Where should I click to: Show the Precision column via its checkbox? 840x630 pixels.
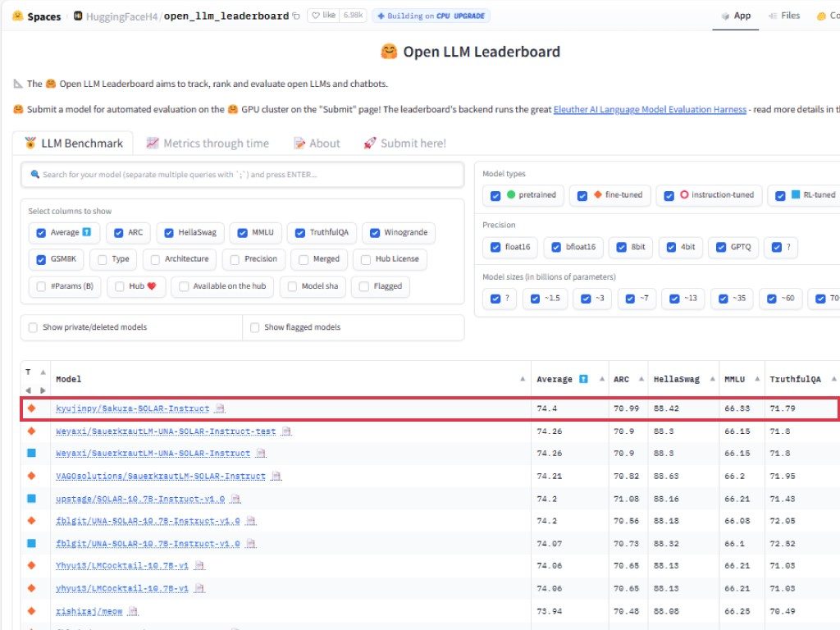coord(234,260)
